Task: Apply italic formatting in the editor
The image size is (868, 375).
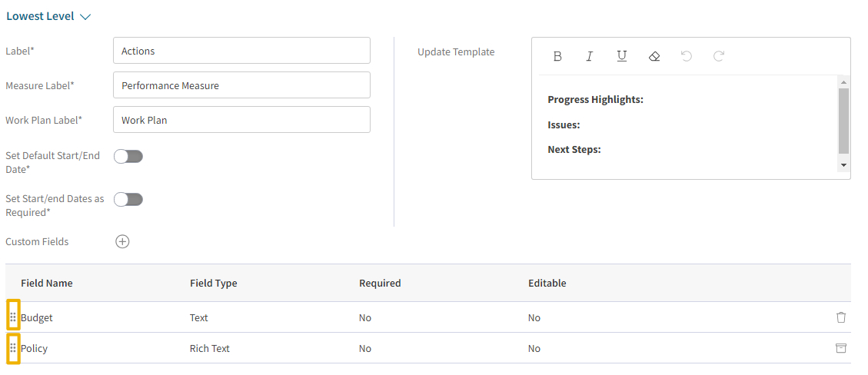Action: tap(590, 56)
